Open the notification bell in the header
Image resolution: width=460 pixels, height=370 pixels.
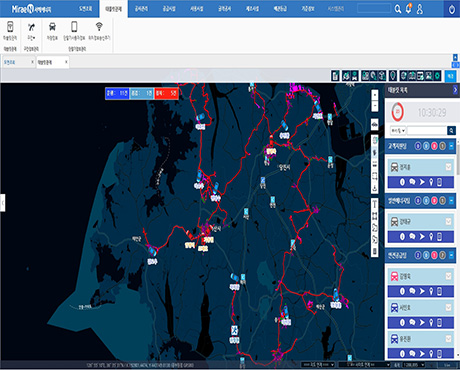pyautogui.click(x=408, y=9)
